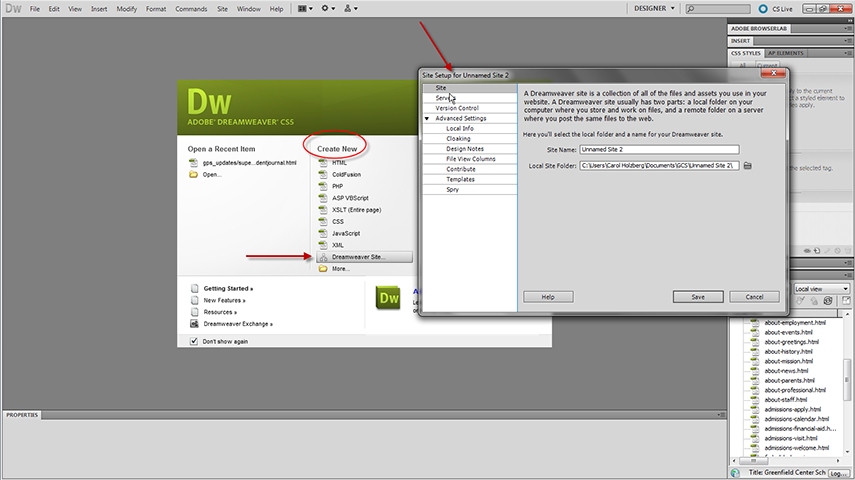Open the Site management icon in the toolbar

(x=351, y=9)
